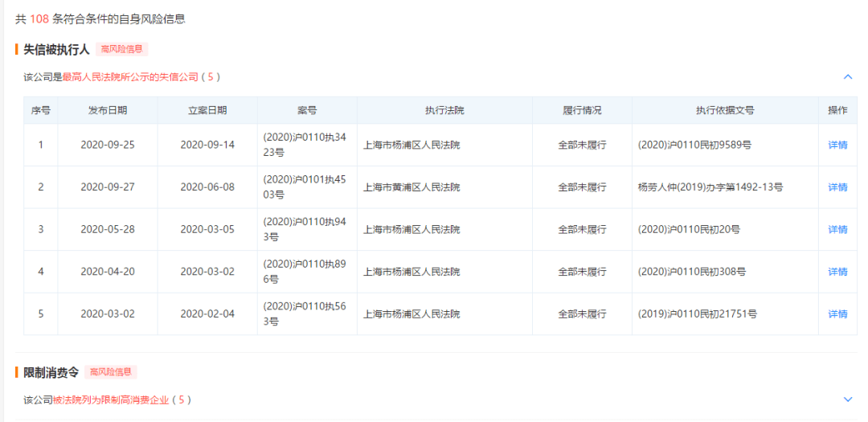Click the 案号 column header
The image size is (868, 422).
(x=307, y=110)
